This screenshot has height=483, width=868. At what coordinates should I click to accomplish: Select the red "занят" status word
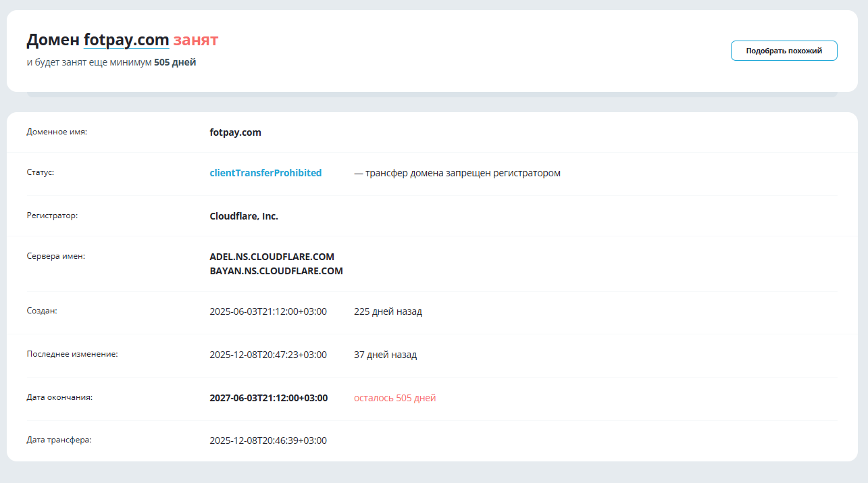point(196,40)
